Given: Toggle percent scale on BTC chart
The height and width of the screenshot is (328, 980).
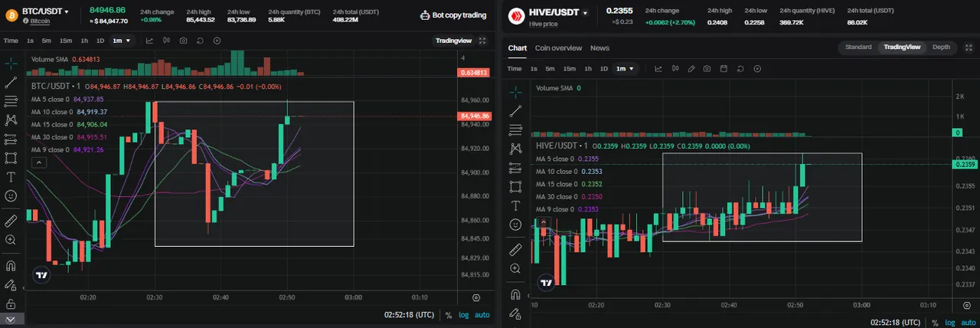Looking at the screenshot, I should pyautogui.click(x=449, y=315).
